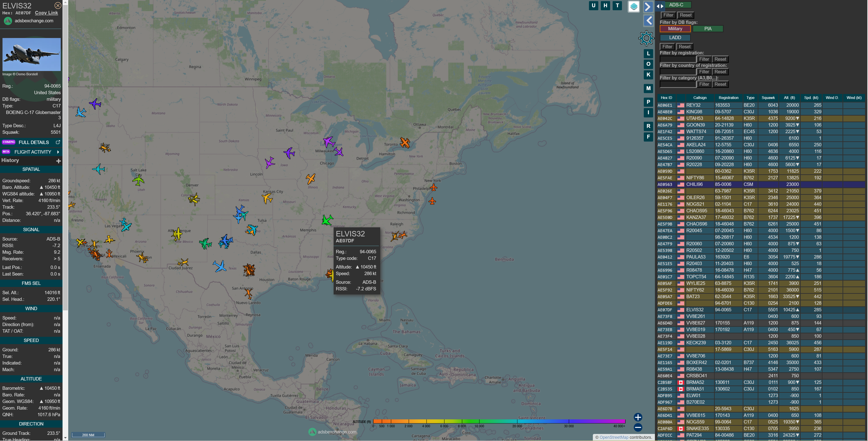Select the CHILI96 row in table
Viewport: 868px width, 441px height.
click(761, 184)
